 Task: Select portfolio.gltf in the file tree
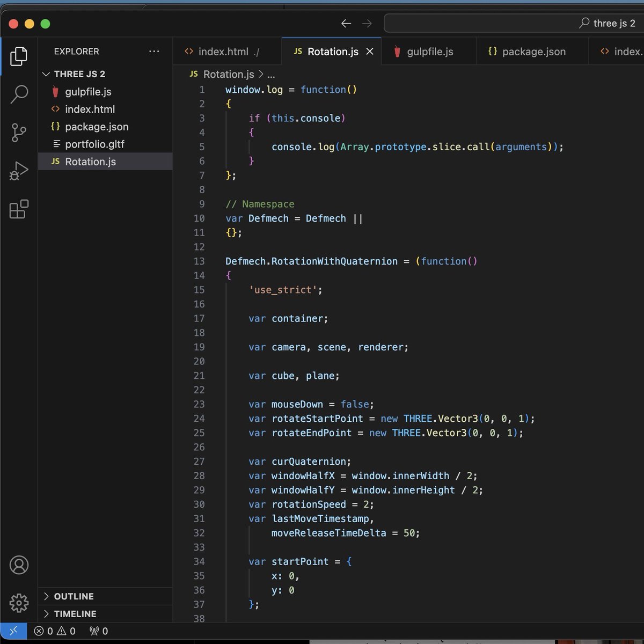pyautogui.click(x=94, y=144)
